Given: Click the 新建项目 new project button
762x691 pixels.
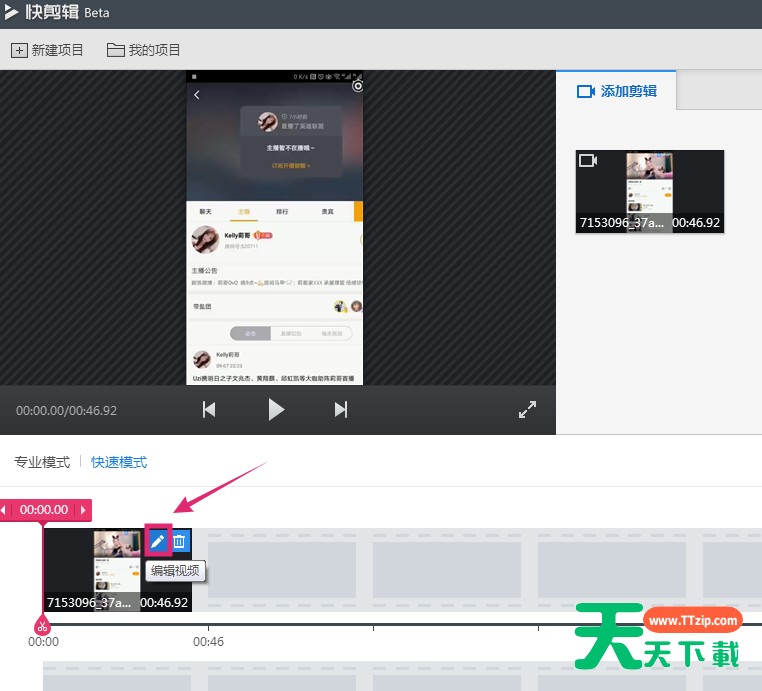Looking at the screenshot, I should 47,50.
